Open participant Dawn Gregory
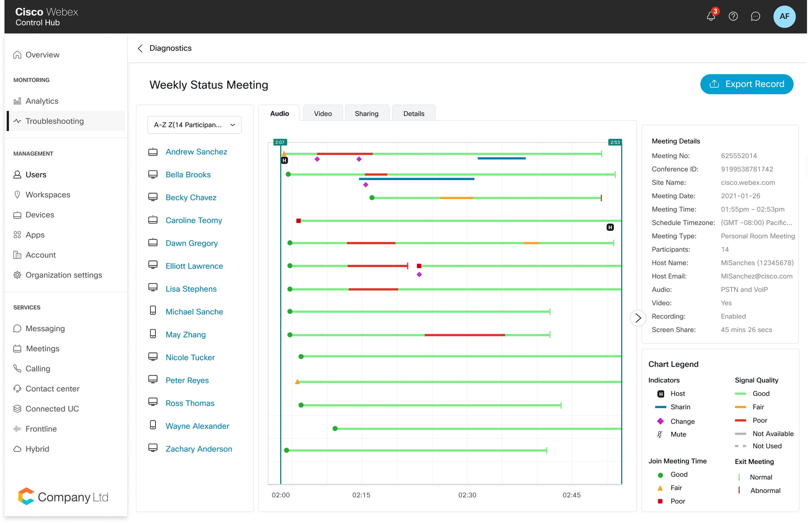 pos(192,243)
